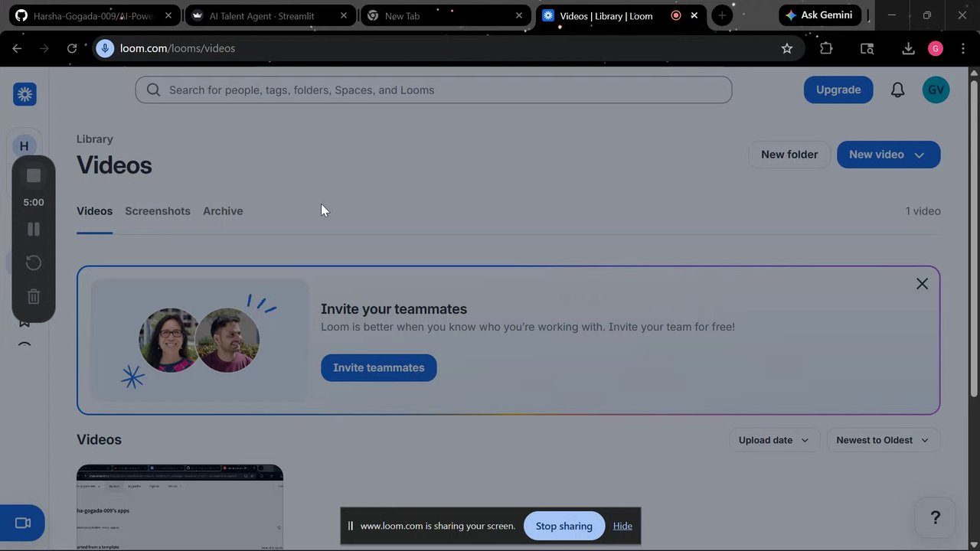This screenshot has width=980, height=551.
Task: Click Ask Gemini button
Action: coord(819,15)
